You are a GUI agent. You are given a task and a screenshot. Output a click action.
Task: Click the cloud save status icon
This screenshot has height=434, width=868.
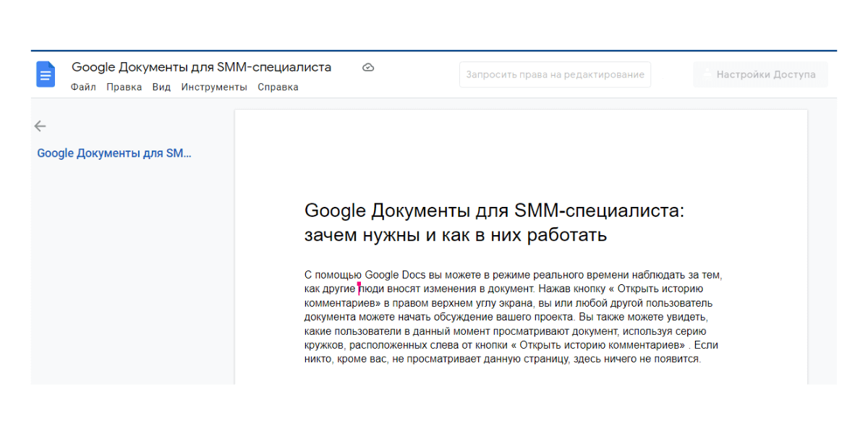[368, 67]
